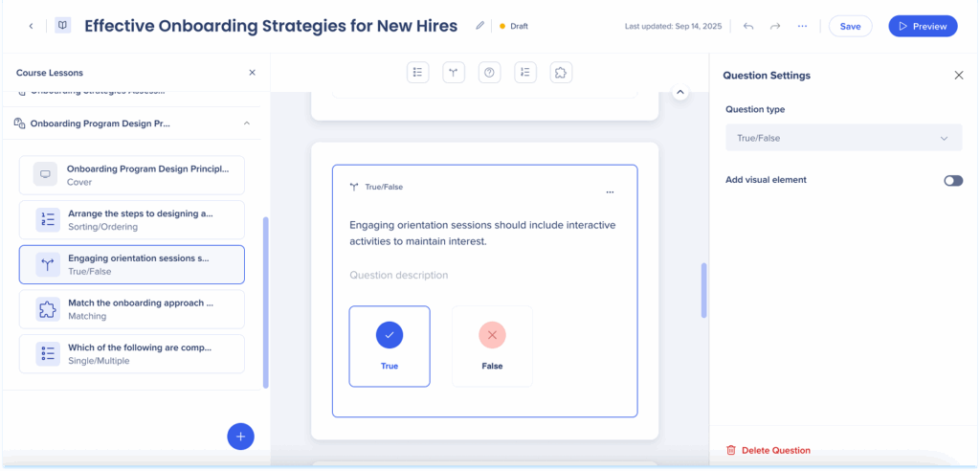Screen dimensions: 980x471
Task: Select the Arrange the steps Sorting/Ordering lesson
Action: [132, 220]
